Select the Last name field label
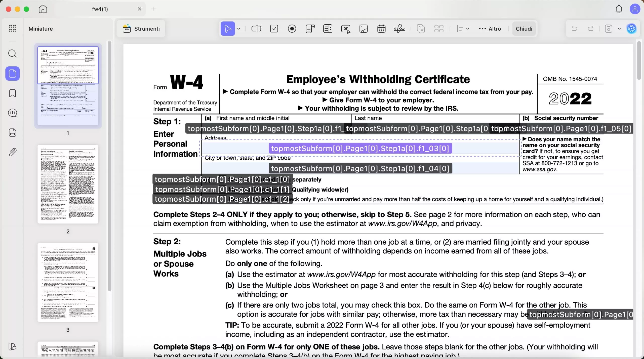644x359 pixels. [x=417, y=128]
